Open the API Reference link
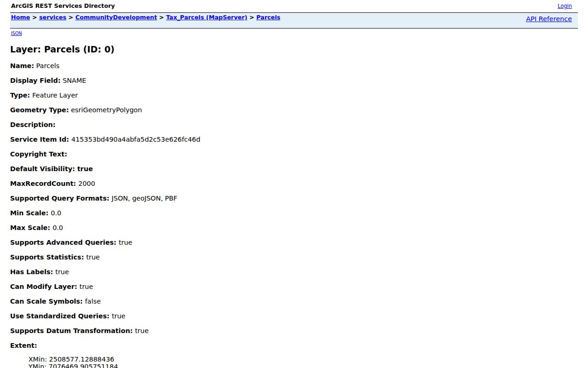The width and height of the screenshot is (588, 368). click(x=549, y=19)
